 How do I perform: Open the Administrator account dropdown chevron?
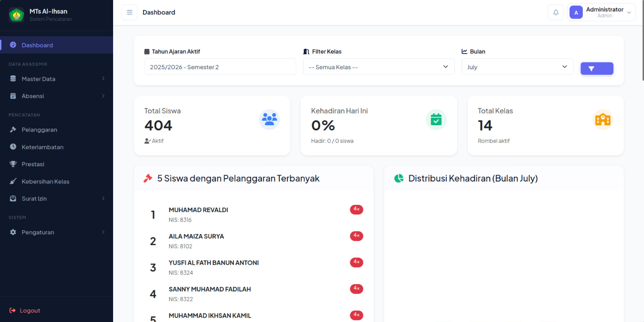[629, 12]
